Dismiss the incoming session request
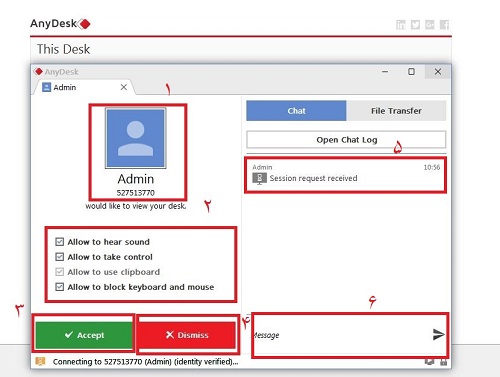 pyautogui.click(x=187, y=335)
